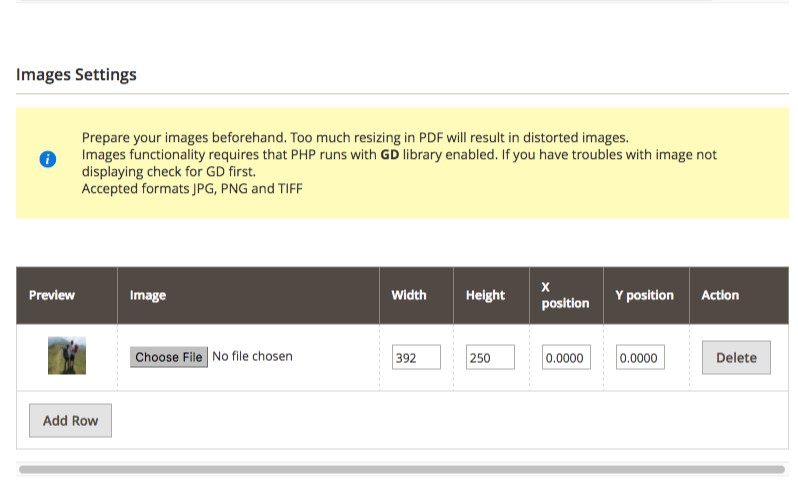
Task: Click the Action column header
Action: 720,295
